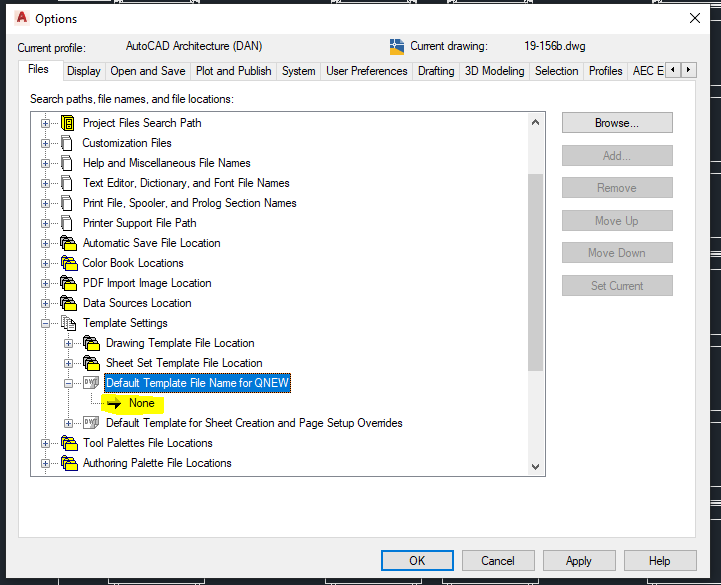This screenshot has height=585, width=721.
Task: Open the Profiles tab
Action: [x=606, y=71]
